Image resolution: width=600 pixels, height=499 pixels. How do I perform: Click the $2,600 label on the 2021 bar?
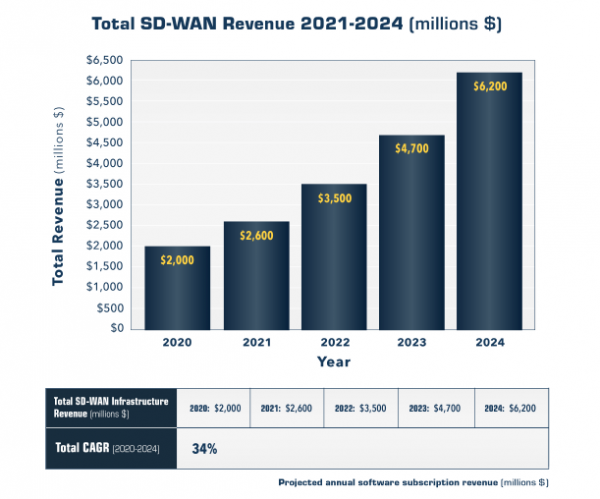pyautogui.click(x=256, y=236)
